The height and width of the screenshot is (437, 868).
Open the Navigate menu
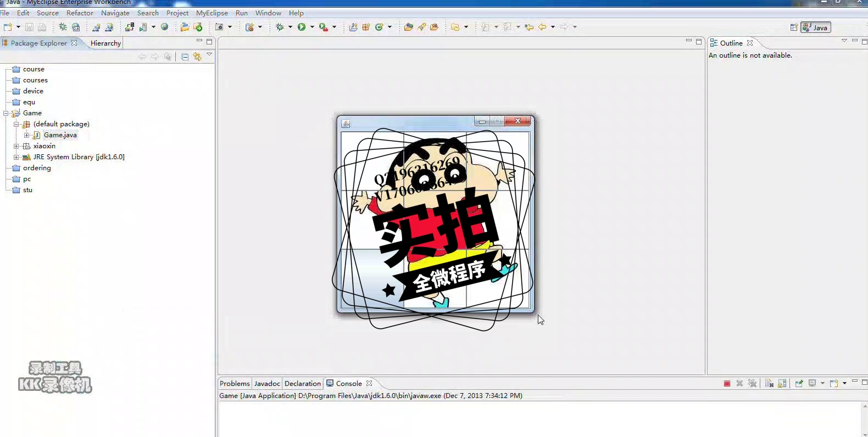115,13
